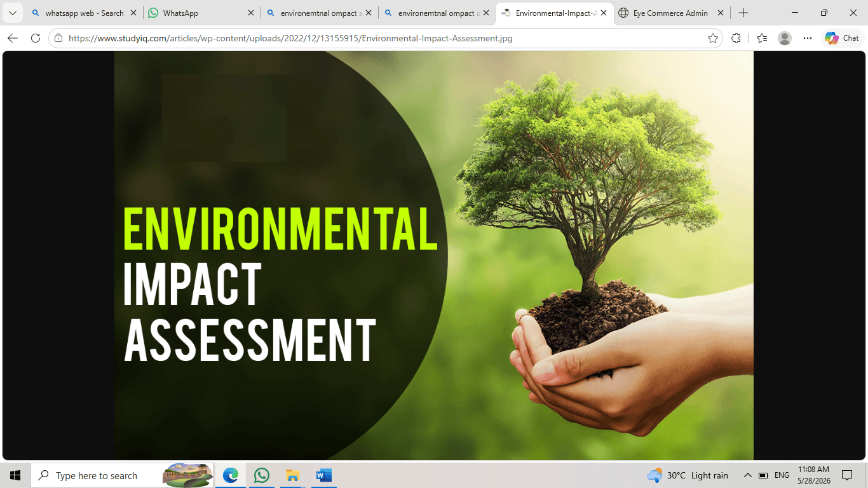The image size is (868, 488).
Task: Click the studyiq.com address bar URL
Action: pos(290,38)
